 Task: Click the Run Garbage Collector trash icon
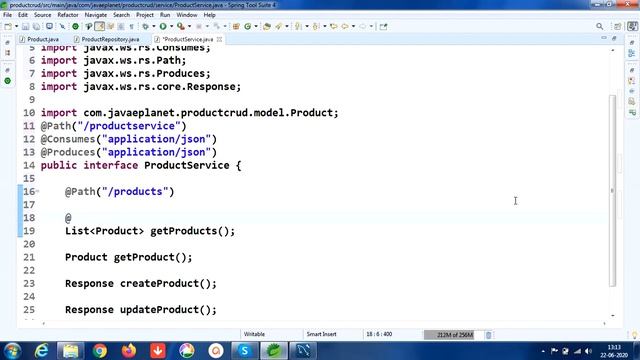pyautogui.click(x=489, y=335)
